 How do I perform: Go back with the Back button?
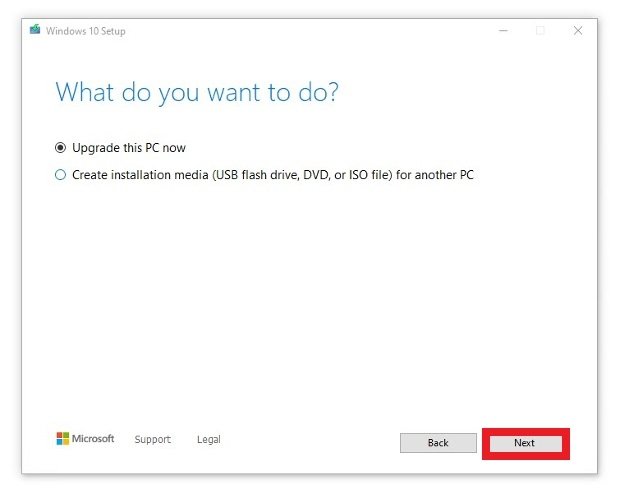pos(438,443)
